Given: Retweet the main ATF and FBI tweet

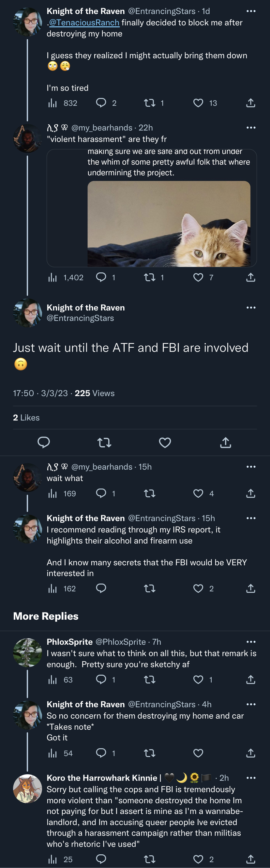Looking at the screenshot, I should 104,442.
